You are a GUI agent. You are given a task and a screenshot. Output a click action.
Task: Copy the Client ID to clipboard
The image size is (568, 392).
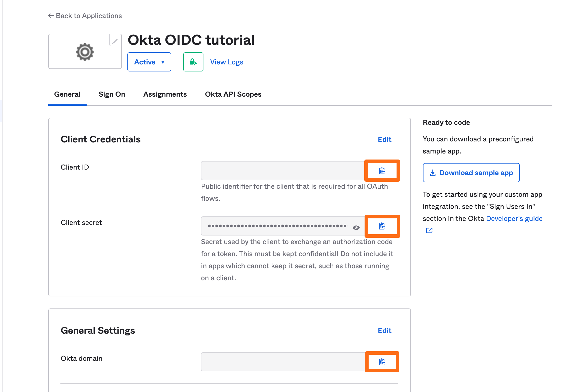coord(382,171)
